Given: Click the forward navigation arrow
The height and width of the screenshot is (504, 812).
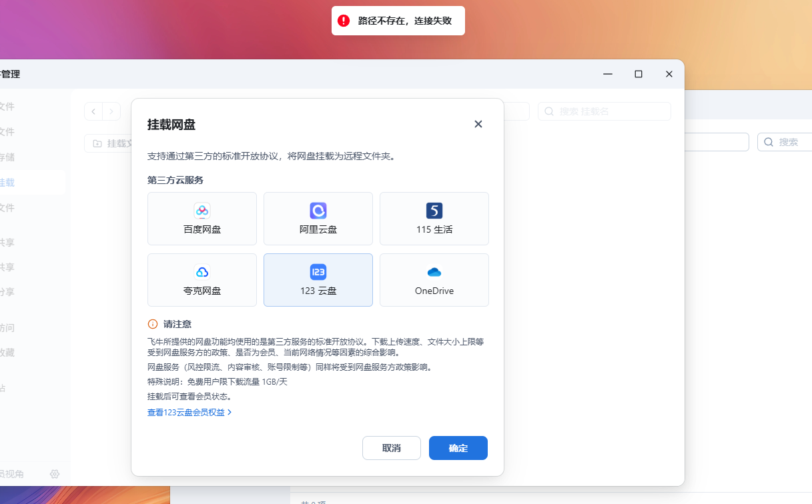Looking at the screenshot, I should 111,111.
